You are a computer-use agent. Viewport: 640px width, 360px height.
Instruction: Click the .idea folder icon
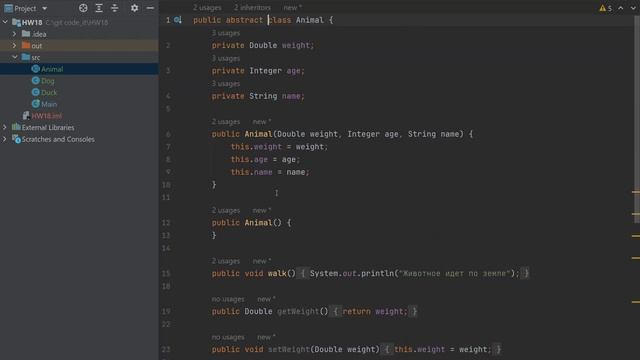[26, 34]
